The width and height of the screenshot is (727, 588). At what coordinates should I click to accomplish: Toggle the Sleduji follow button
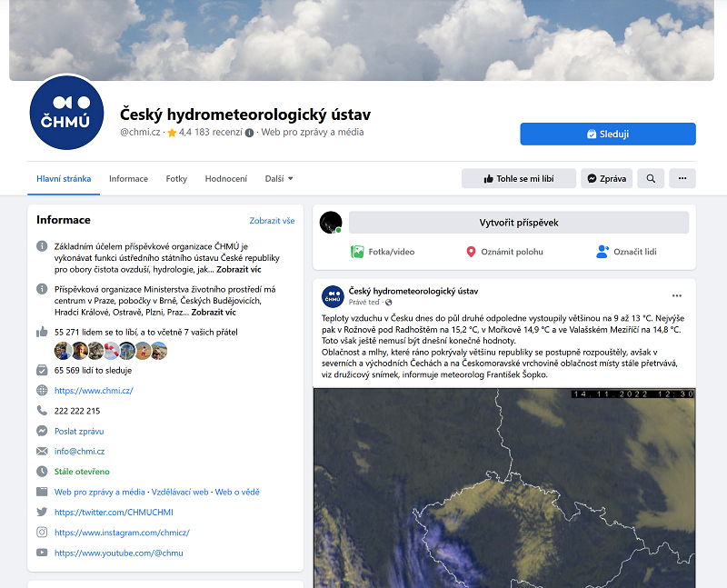point(610,134)
